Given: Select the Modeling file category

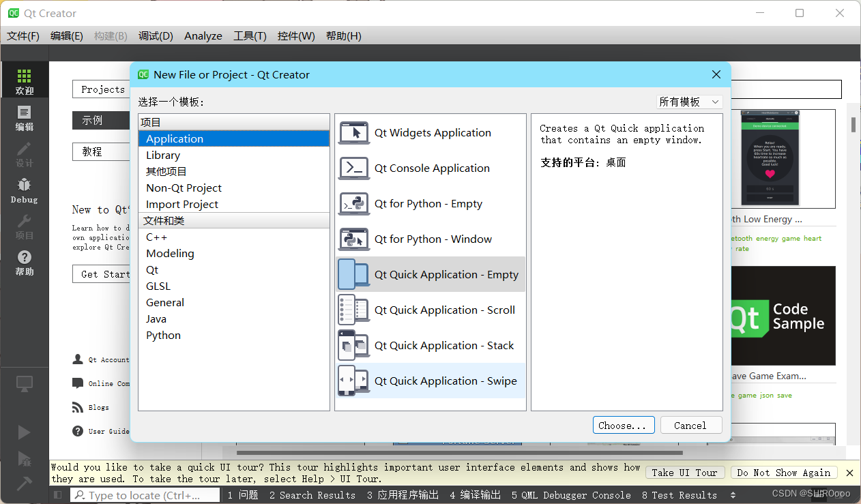Looking at the screenshot, I should pyautogui.click(x=234, y=253).
